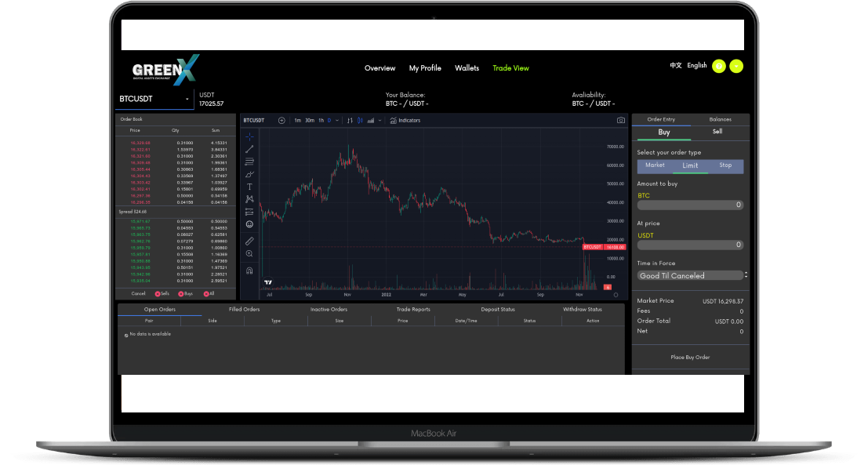The image size is (868, 465).
Task: Switch language to English
Action: [x=697, y=65]
